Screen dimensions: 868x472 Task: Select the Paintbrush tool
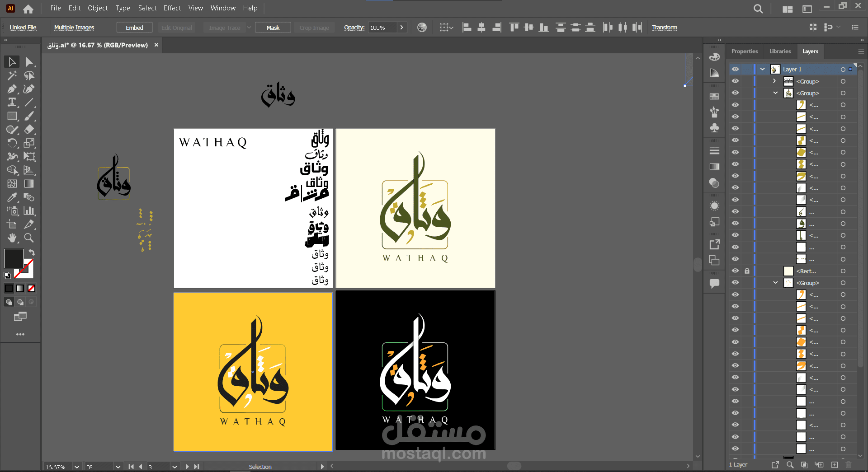click(29, 116)
